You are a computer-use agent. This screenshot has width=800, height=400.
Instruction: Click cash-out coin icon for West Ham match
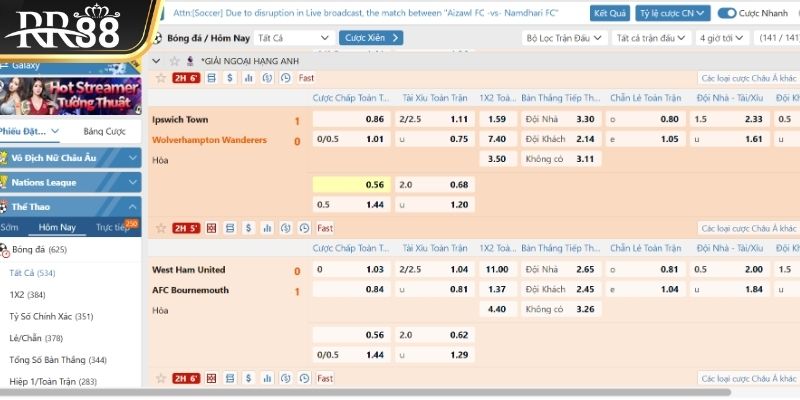pos(286,228)
